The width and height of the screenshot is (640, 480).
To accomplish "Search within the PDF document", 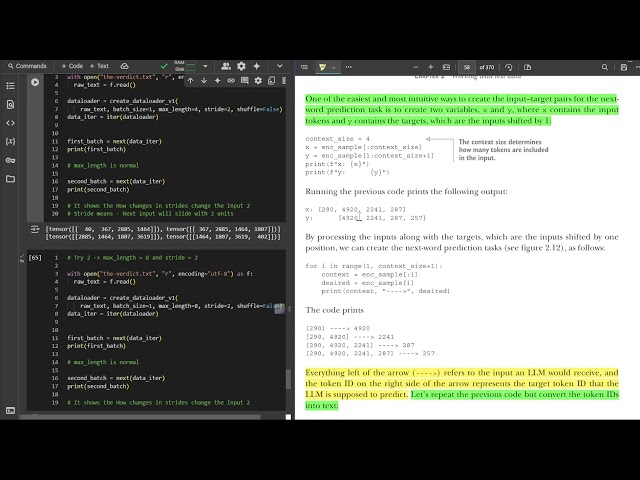I will click(605, 67).
